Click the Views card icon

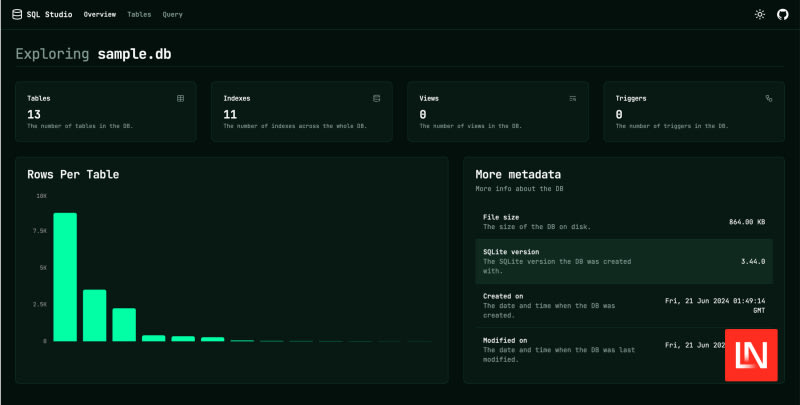pyautogui.click(x=573, y=99)
